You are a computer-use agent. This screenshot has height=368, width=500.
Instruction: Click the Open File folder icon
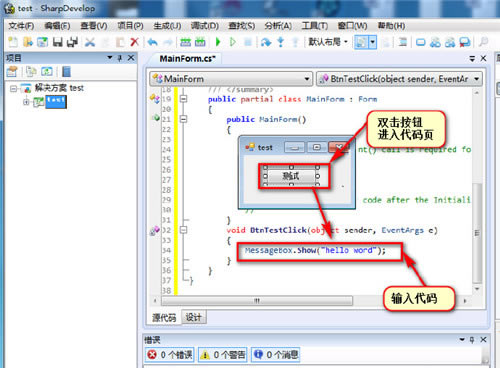click(28, 42)
